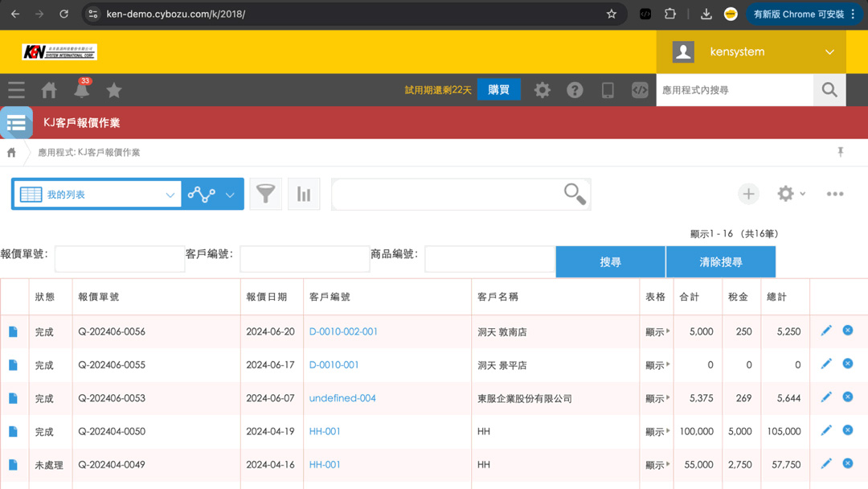
Task: Delete record Q-202406-0055 with the x icon
Action: tap(848, 364)
